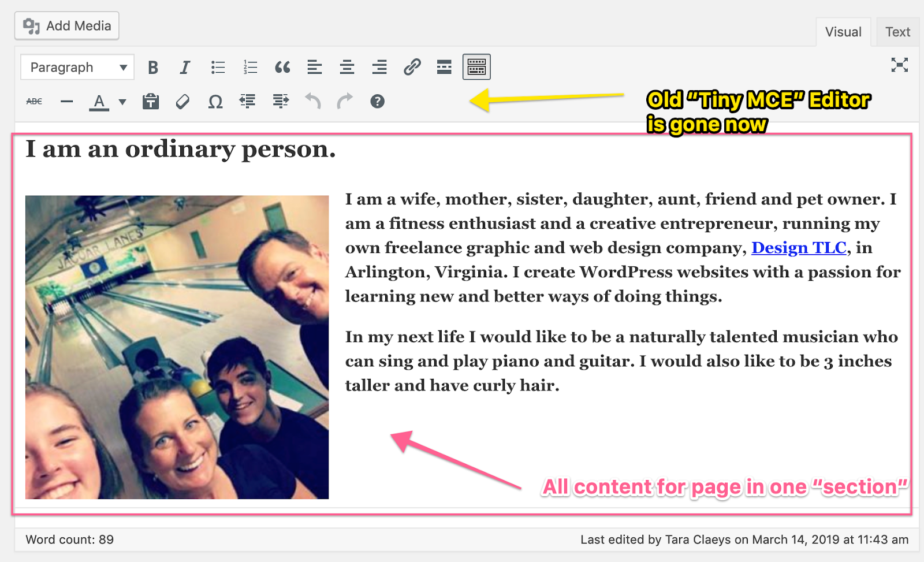Image resolution: width=924 pixels, height=562 pixels.
Task: Switch to the Text editor tab
Action: coord(897,32)
